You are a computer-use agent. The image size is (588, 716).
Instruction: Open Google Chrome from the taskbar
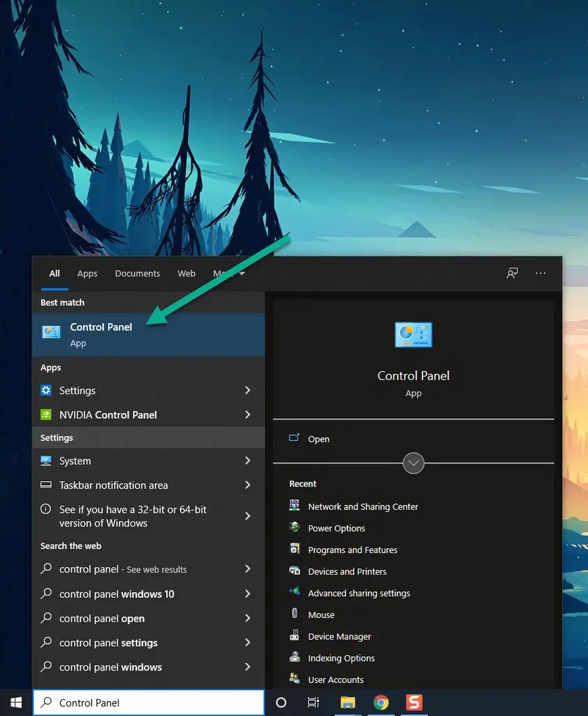point(381,702)
